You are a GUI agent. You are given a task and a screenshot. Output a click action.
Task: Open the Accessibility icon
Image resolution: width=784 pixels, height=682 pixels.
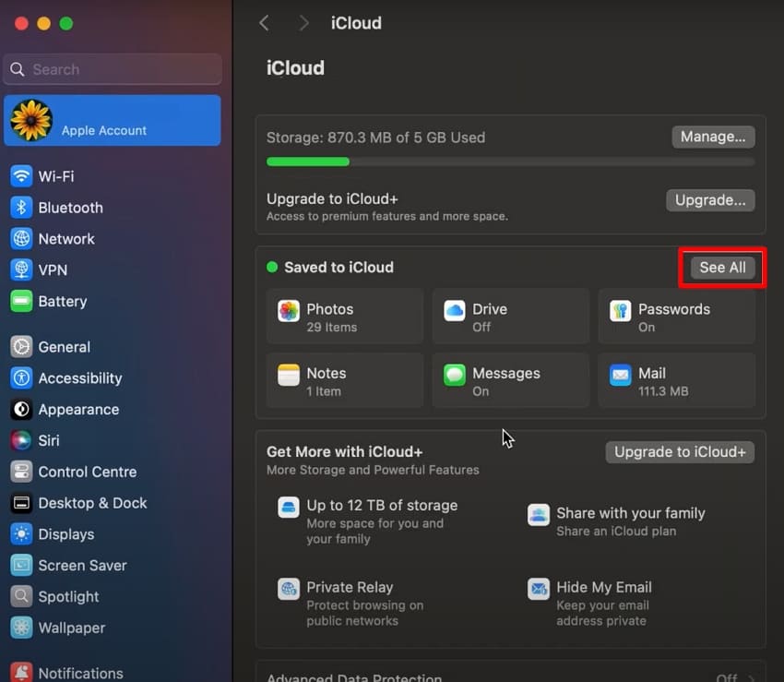pos(21,377)
